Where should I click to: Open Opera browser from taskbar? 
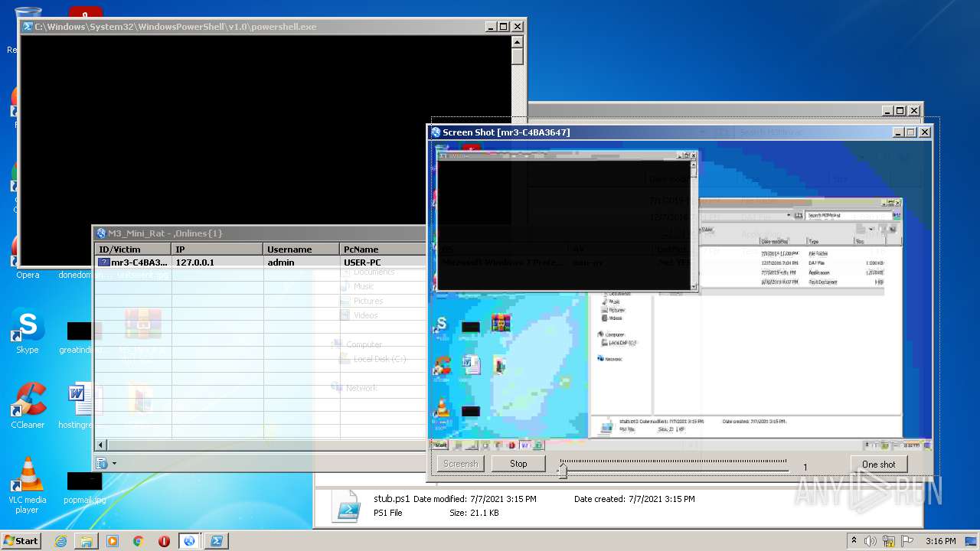pos(164,541)
